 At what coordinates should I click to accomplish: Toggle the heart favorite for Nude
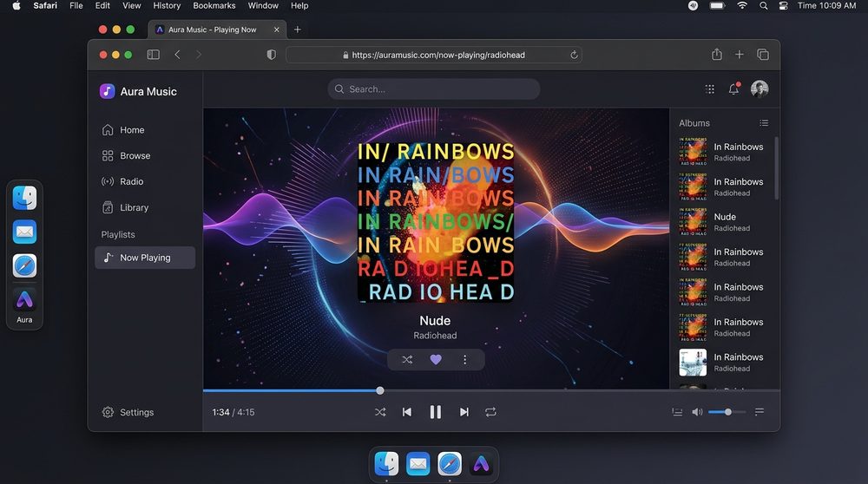tap(436, 360)
